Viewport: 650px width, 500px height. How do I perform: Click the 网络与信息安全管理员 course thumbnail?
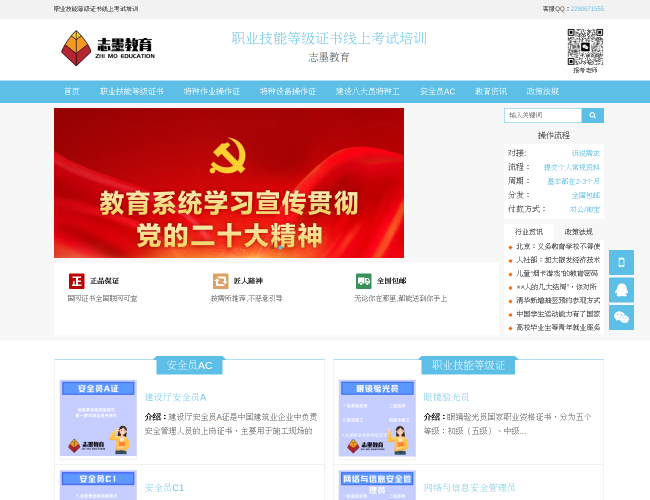coord(377,485)
